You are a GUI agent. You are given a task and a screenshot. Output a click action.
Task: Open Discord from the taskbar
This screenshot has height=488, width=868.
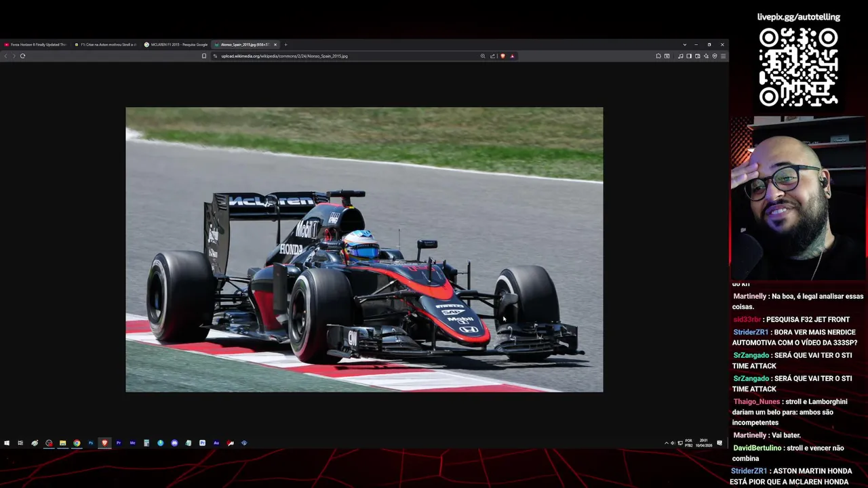click(174, 443)
